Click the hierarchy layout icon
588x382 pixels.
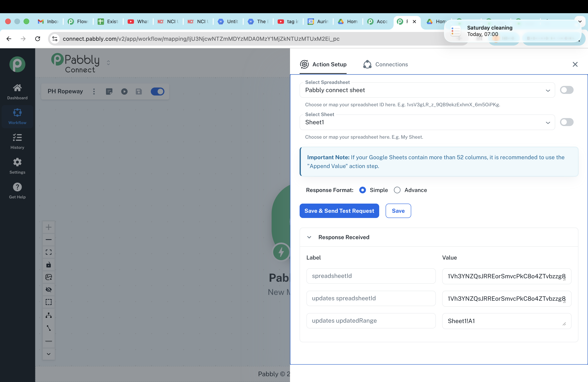pos(49,315)
